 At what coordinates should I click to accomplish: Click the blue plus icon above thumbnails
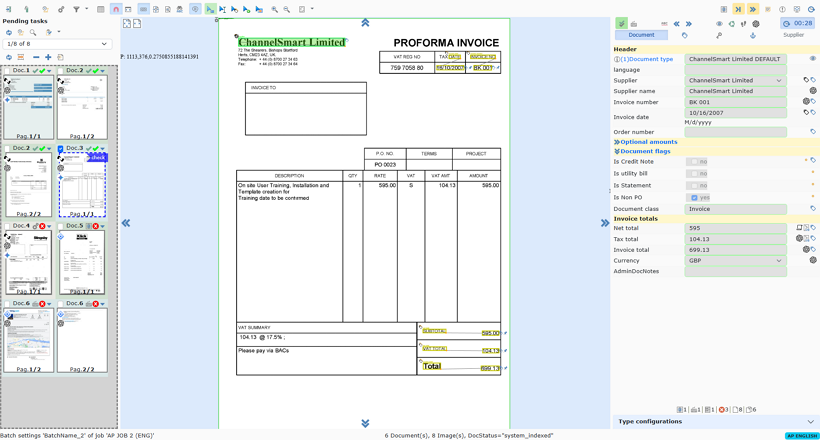48,57
